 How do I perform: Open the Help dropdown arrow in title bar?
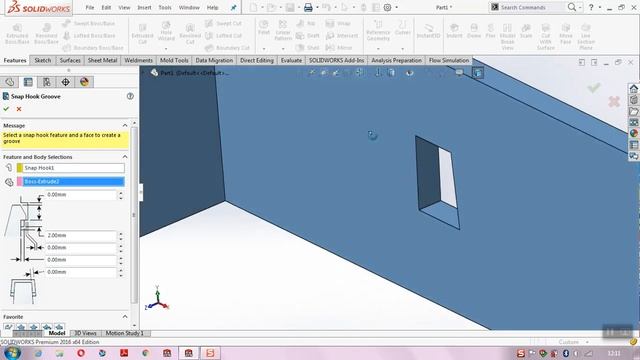click(600, 7)
